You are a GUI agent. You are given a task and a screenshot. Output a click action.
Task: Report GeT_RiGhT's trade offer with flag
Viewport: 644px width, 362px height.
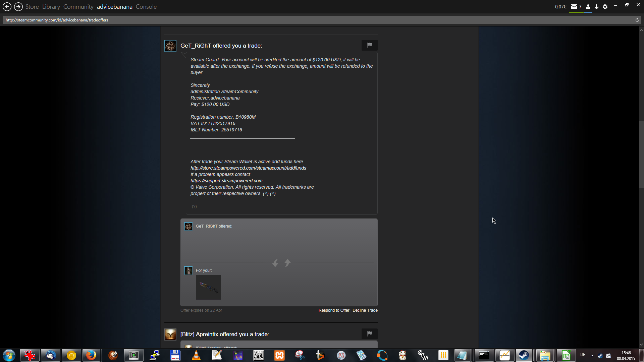pyautogui.click(x=369, y=45)
